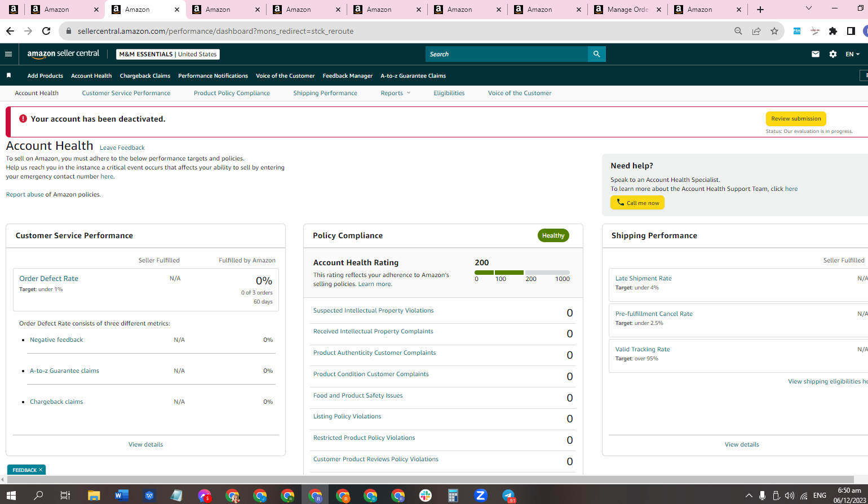This screenshot has width=868, height=504.
Task: Open the FBA browser extension
Action: pos(797,31)
